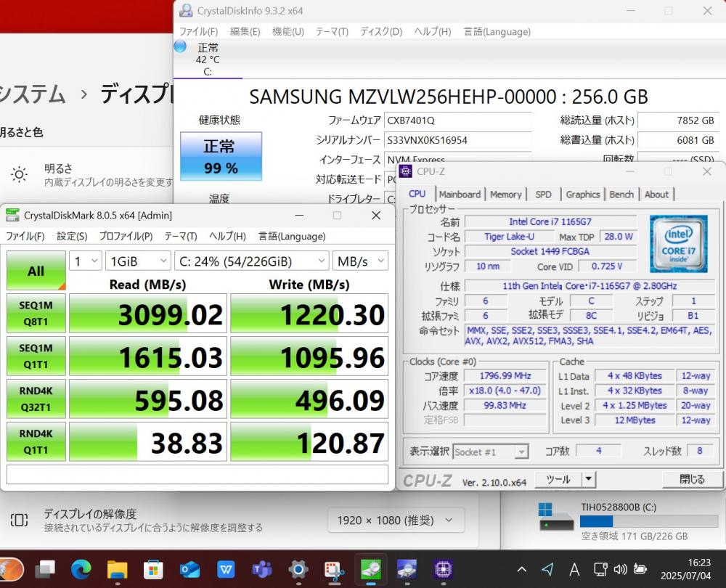The image size is (726, 588).
Task: Switch to the About tab in CPU-Z
Action: [656, 195]
